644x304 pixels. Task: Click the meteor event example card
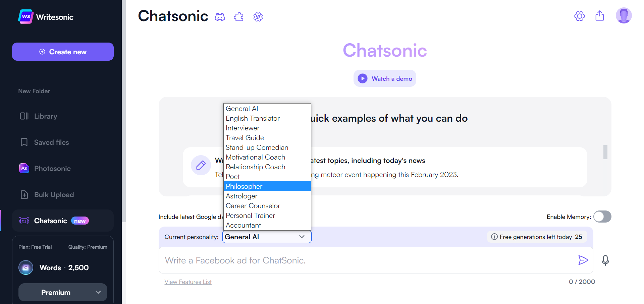point(385,167)
